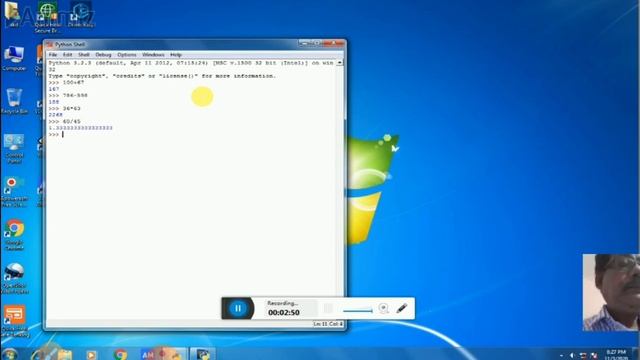Click the Google Chrome desktop shortcut
The image size is (640, 360).
[14, 235]
